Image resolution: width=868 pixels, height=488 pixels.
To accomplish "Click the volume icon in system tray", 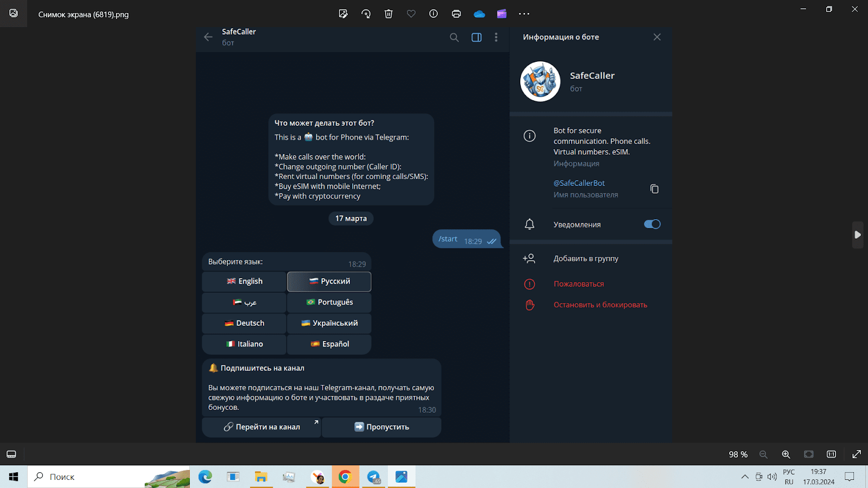I will (772, 477).
